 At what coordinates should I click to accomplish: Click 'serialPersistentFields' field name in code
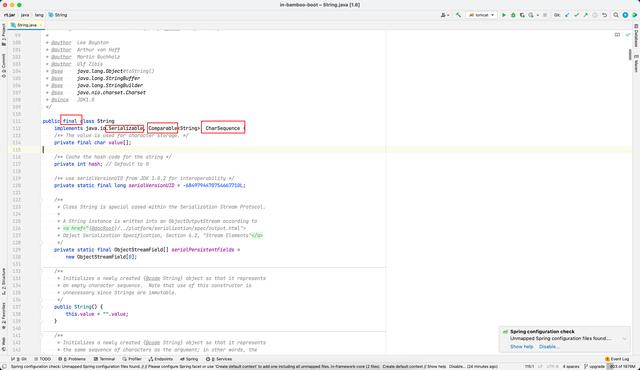(x=203, y=250)
